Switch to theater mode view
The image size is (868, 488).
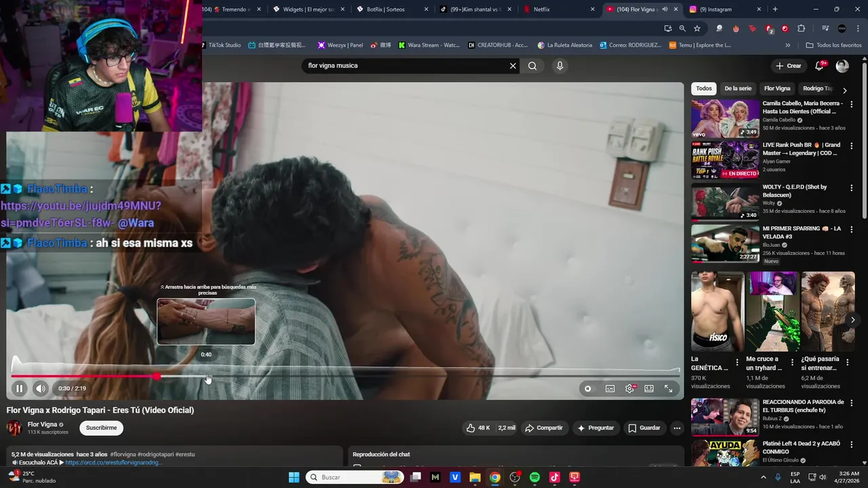coord(649,388)
